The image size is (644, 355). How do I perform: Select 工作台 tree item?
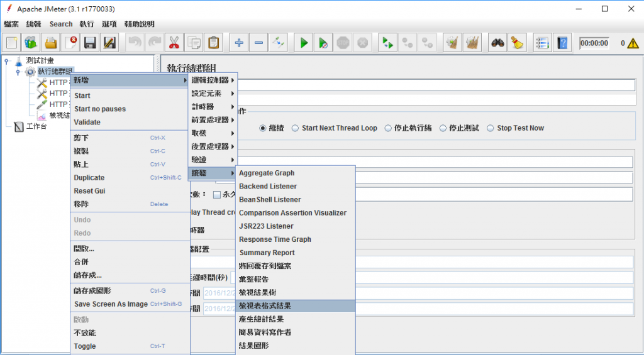click(x=36, y=126)
